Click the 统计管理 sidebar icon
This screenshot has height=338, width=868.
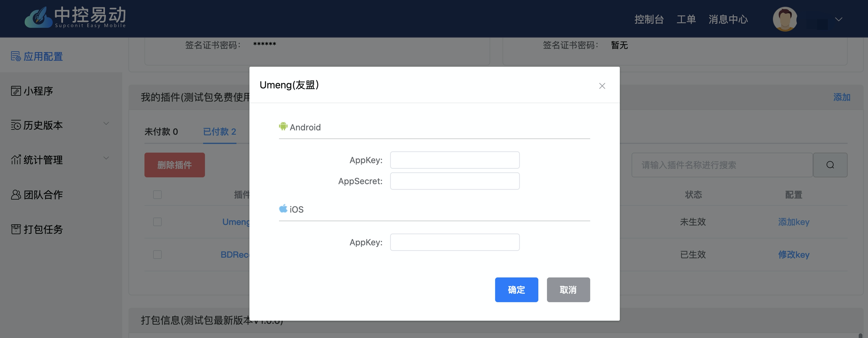pyautogui.click(x=15, y=159)
